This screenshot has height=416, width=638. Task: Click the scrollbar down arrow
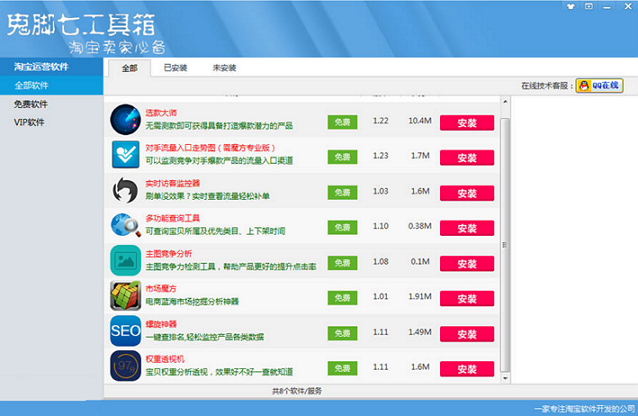tap(505, 378)
